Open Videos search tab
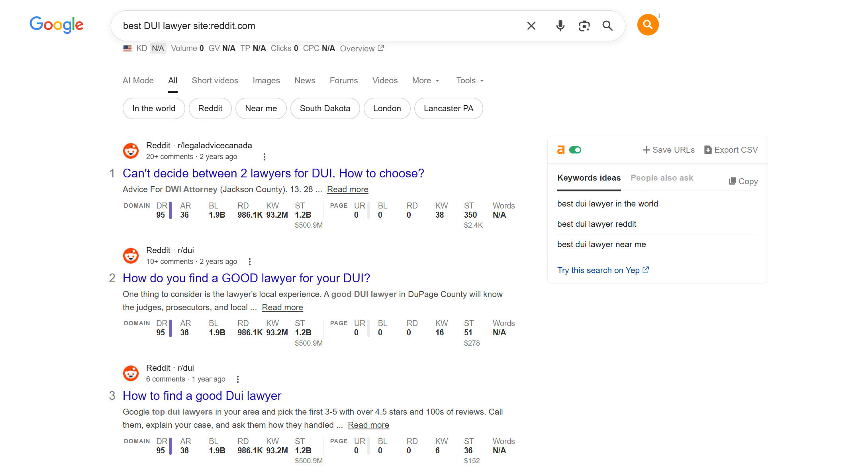 click(x=385, y=81)
